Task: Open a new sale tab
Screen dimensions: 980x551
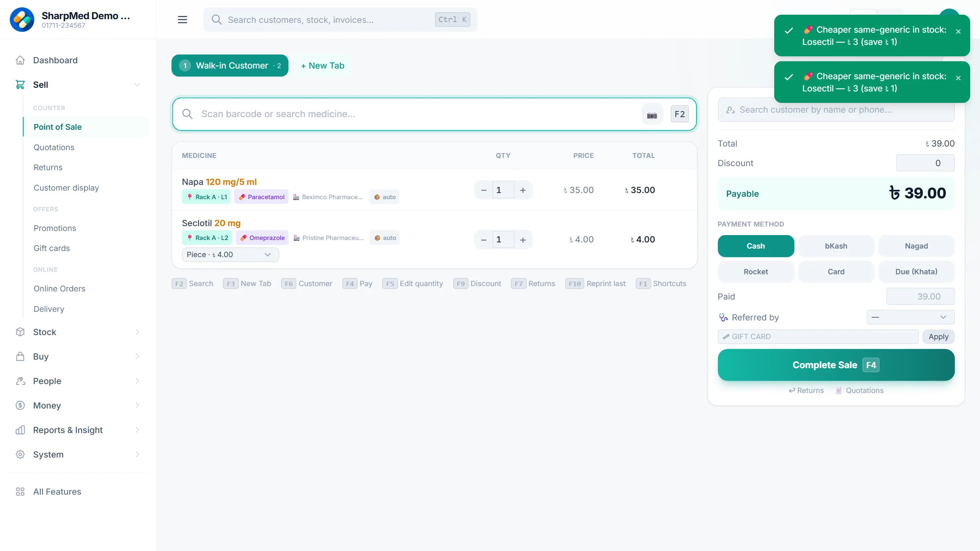Action: (x=323, y=66)
